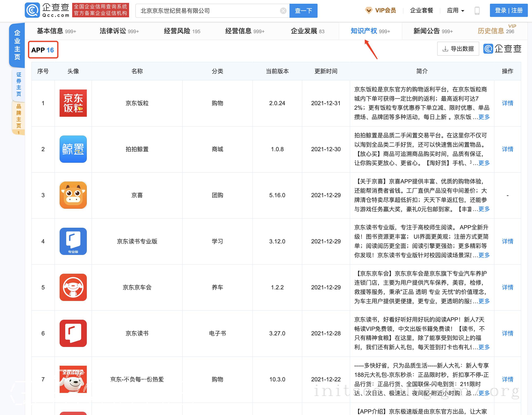Click the Qcc.com logo icon
Screen dimensions: 532x415
click(x=32, y=10)
